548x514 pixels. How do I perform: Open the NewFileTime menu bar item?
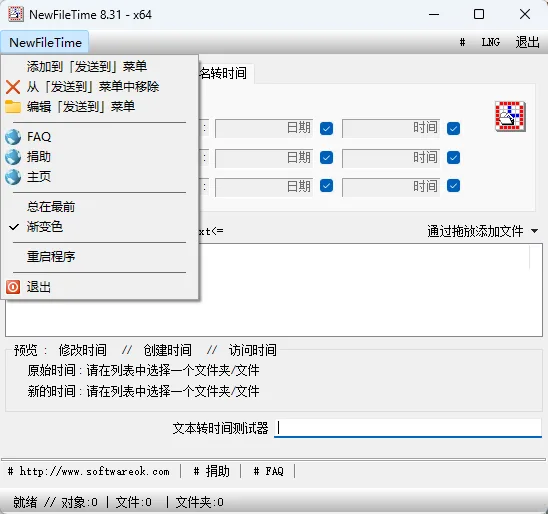45,43
